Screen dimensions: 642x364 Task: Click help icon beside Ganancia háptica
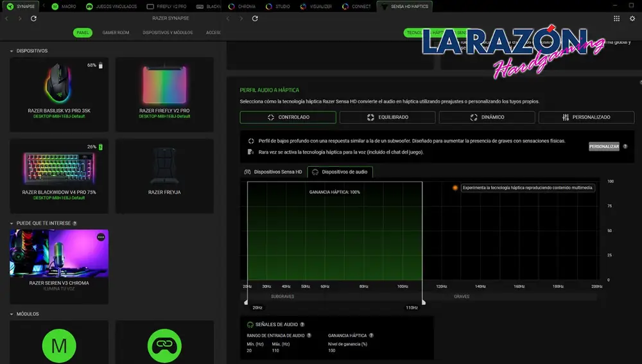(371, 336)
